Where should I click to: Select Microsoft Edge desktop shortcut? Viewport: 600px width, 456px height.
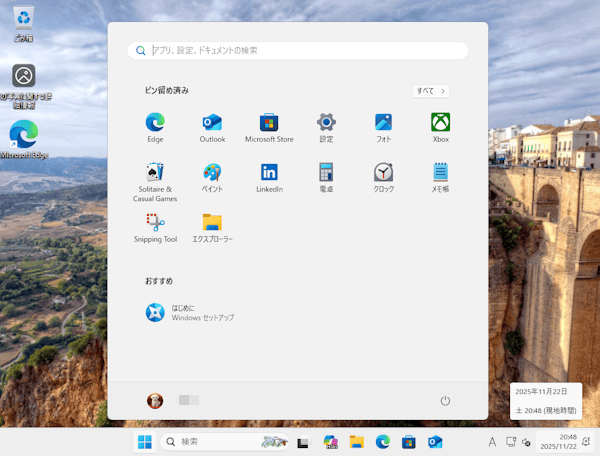24,140
